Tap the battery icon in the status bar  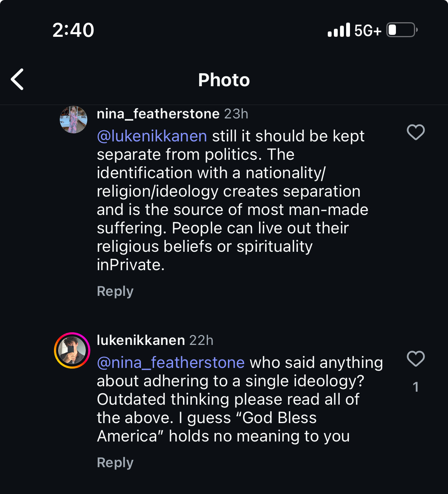coord(401,30)
